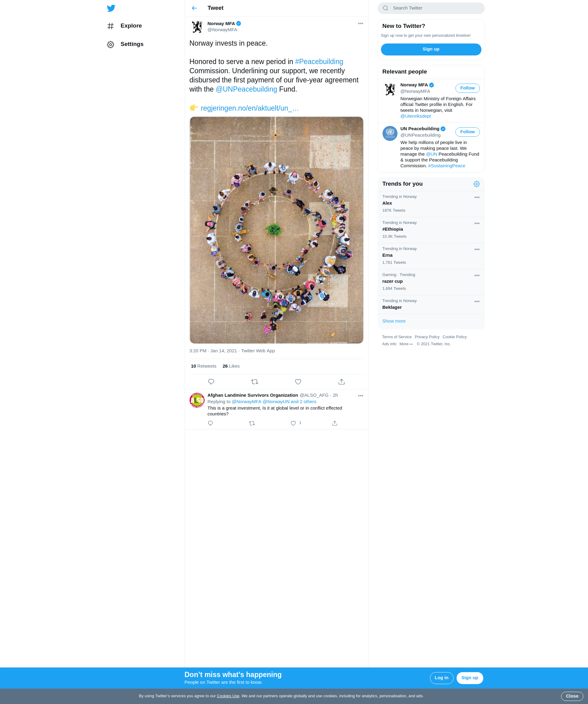Retweet the Norway MFA tweet
The width and height of the screenshot is (588, 704).
(254, 381)
